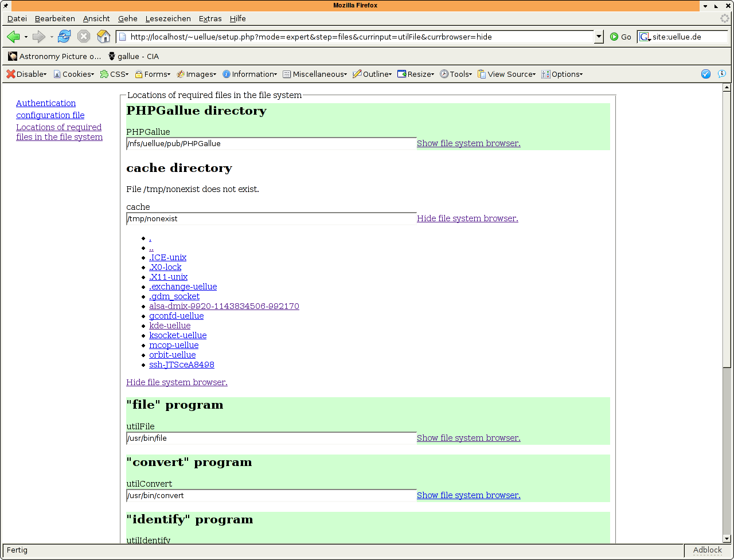Click the Home icon in navigation toolbar
Screen dimensions: 734x560
click(103, 37)
